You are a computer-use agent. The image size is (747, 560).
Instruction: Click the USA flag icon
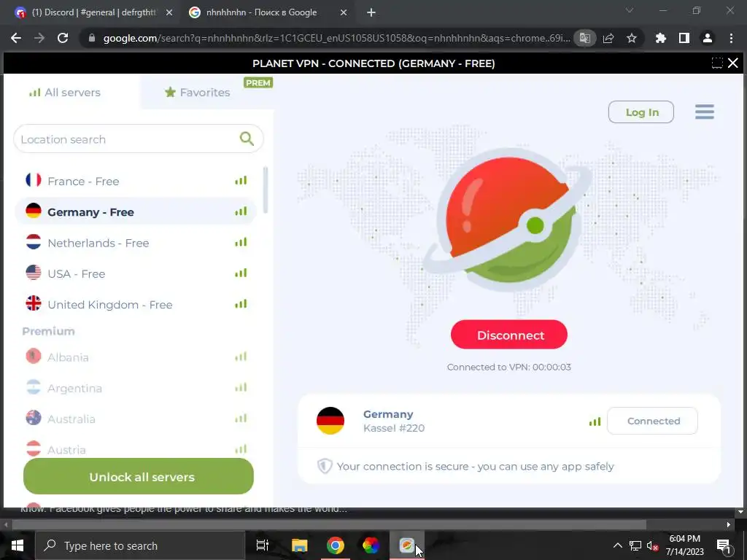tap(34, 273)
